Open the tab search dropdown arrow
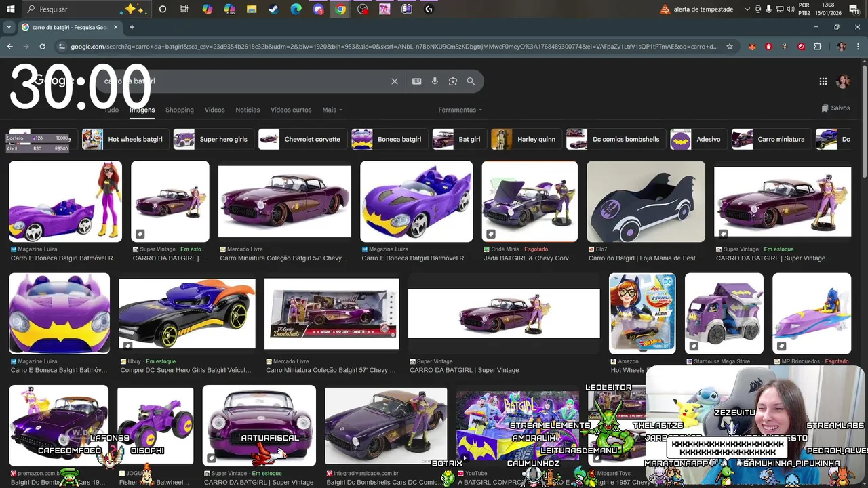The height and width of the screenshot is (488, 868). [x=8, y=27]
